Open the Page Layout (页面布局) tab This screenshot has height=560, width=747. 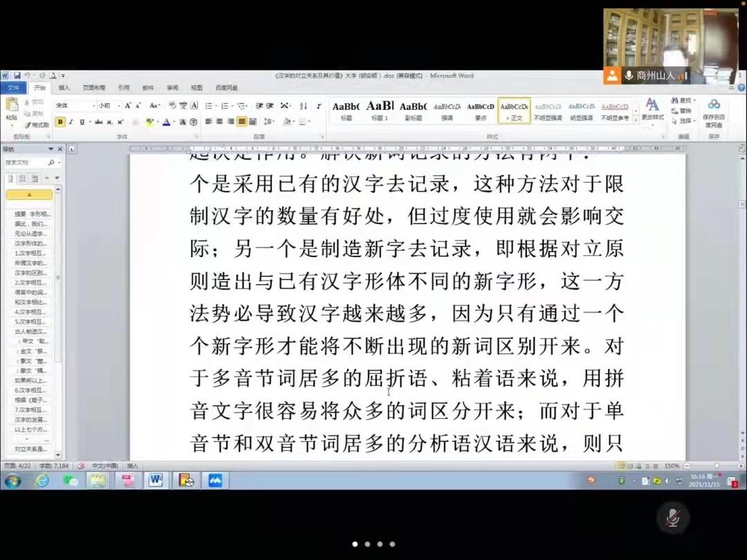point(93,88)
